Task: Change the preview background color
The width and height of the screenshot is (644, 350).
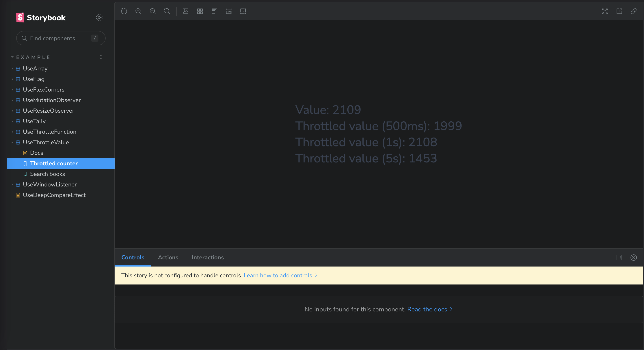Action: tap(186, 11)
